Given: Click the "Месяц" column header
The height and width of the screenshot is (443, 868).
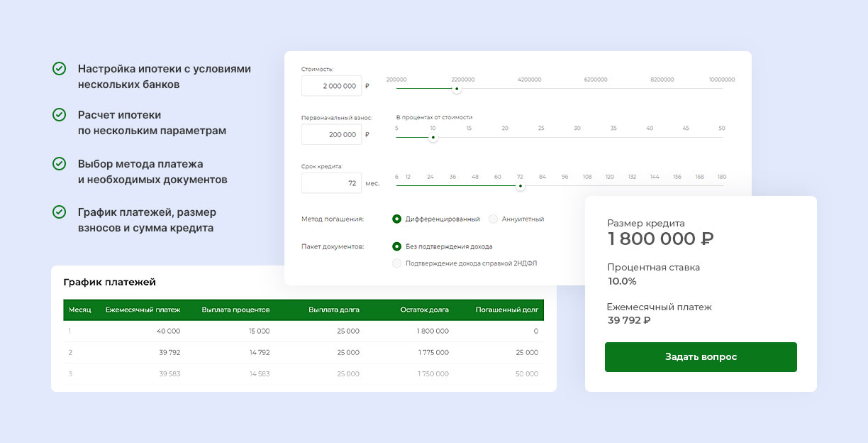Looking at the screenshot, I should tap(75, 310).
